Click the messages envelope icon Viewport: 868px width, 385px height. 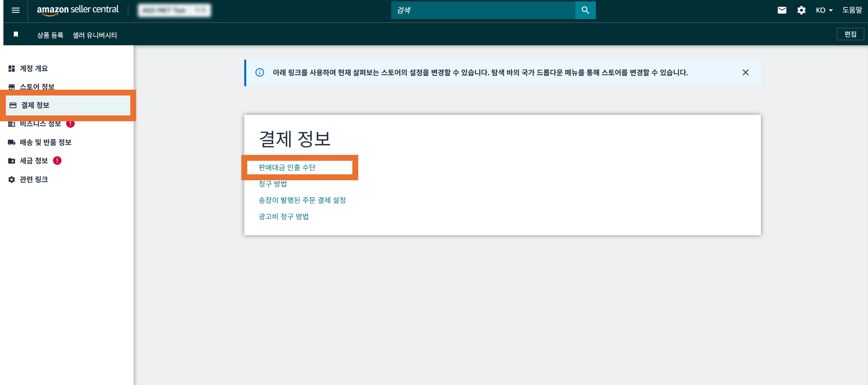782,10
